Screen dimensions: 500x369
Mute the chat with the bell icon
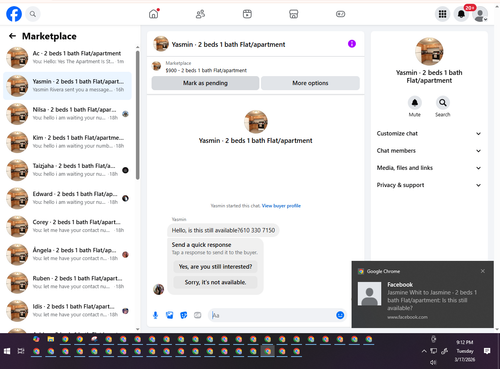pos(415,103)
